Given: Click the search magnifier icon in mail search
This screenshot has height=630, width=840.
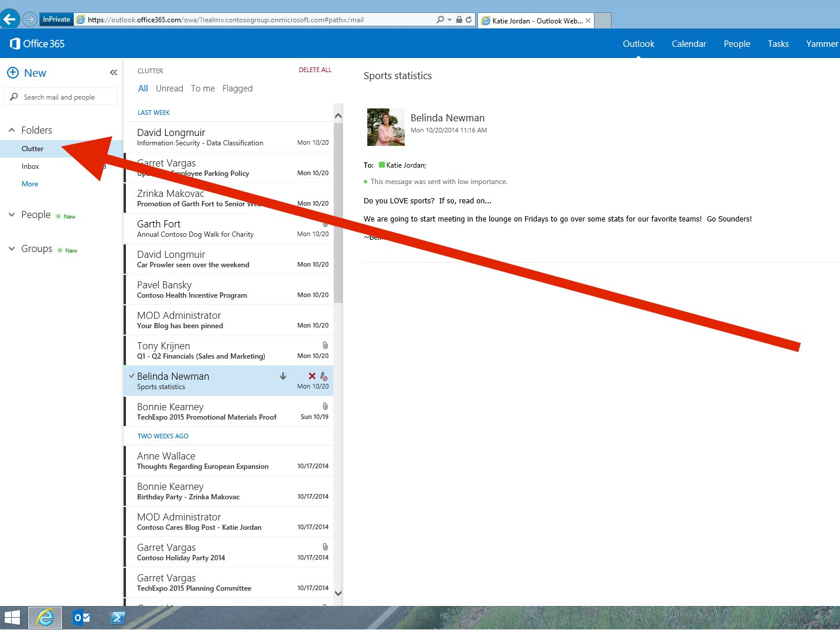Looking at the screenshot, I should (x=14, y=97).
